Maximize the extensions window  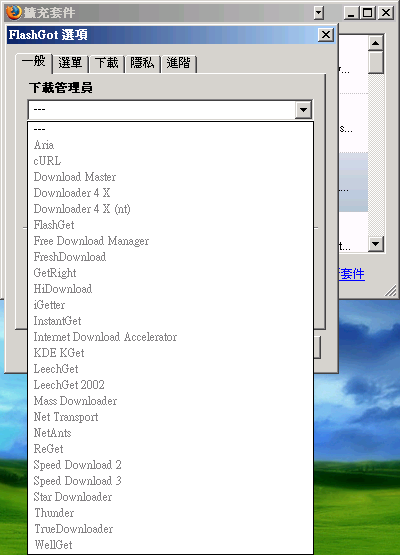[x=368, y=13]
